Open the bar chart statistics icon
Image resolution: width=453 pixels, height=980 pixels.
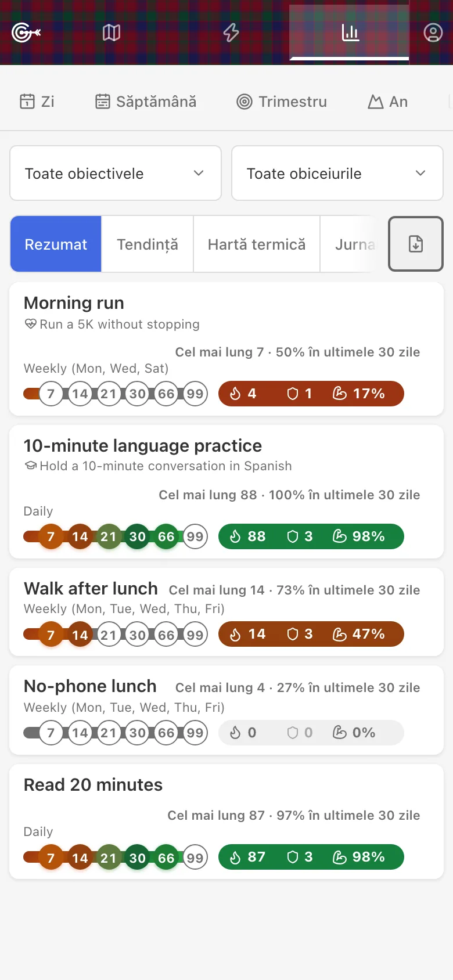[350, 33]
